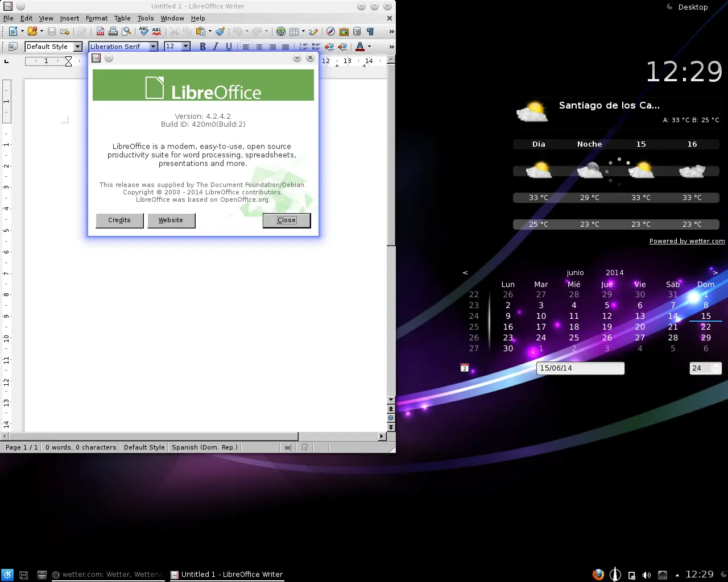The height and width of the screenshot is (582, 728).
Task: Select Align Left paragraph icon
Action: (246, 47)
